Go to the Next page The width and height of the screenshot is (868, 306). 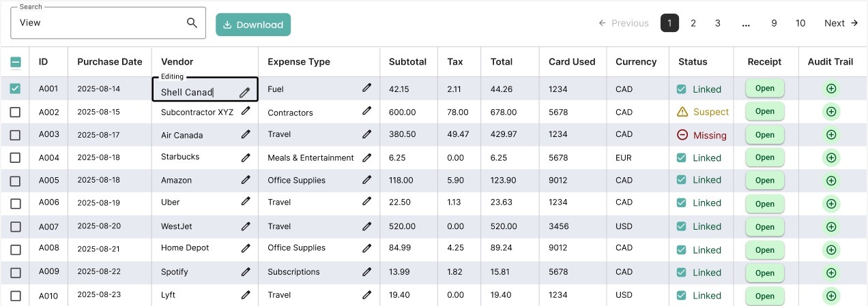(x=841, y=23)
